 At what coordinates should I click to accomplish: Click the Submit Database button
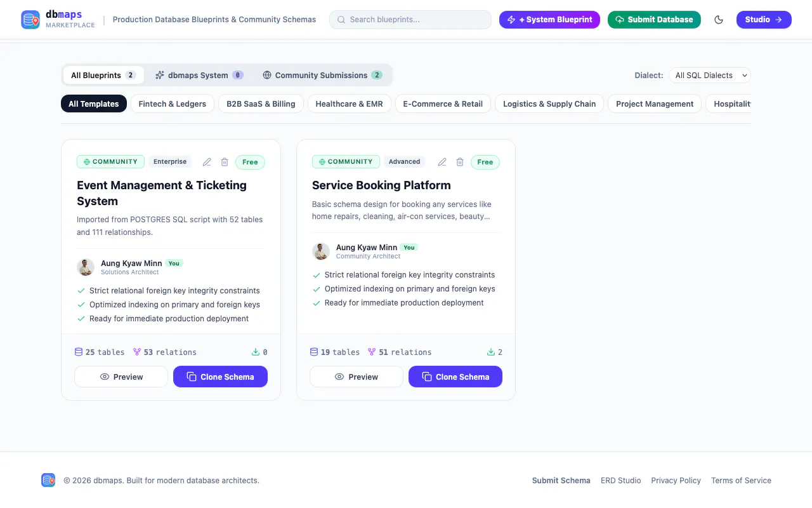click(654, 20)
